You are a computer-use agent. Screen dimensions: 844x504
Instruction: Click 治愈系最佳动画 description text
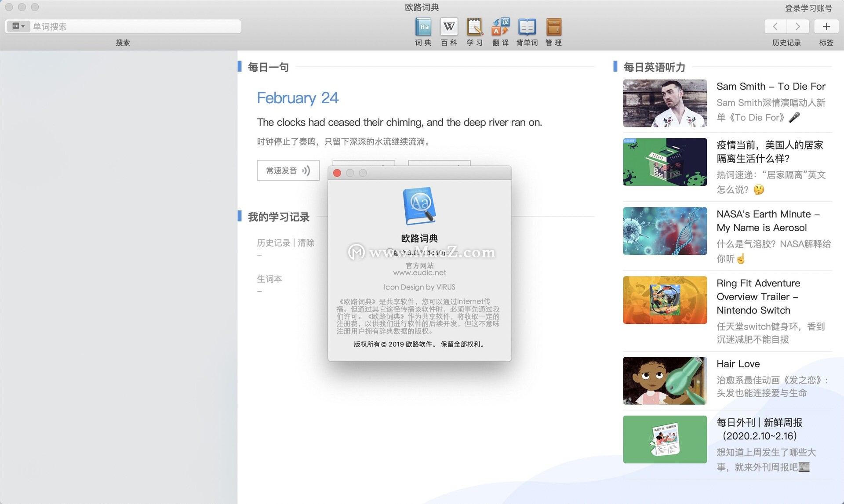pyautogui.click(x=772, y=386)
